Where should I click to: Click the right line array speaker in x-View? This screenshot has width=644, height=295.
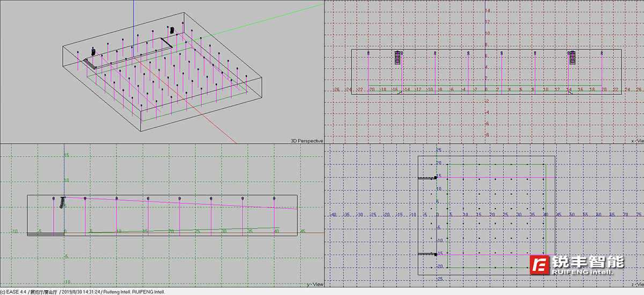click(x=572, y=57)
